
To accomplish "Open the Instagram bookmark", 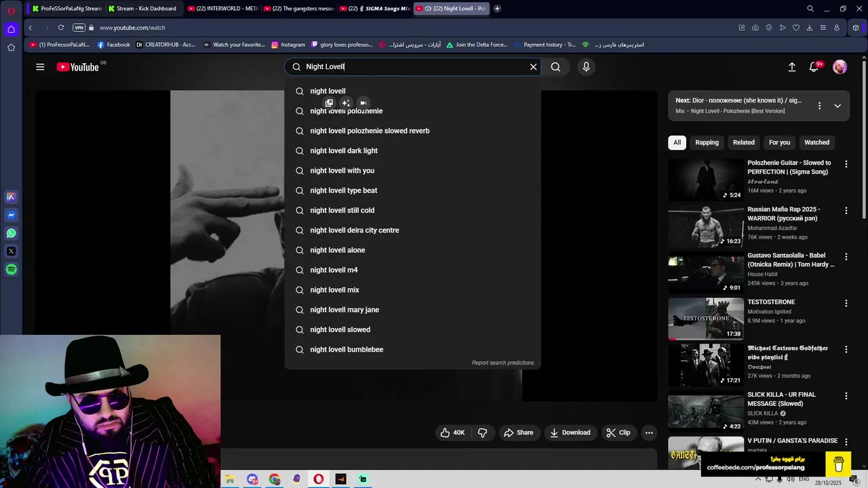I will click(288, 45).
